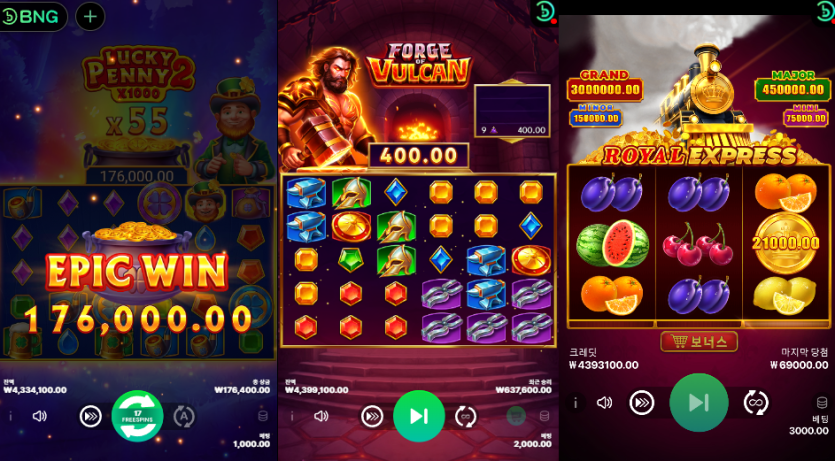
Task: Spin the Royal Express reels
Action: tap(699, 403)
